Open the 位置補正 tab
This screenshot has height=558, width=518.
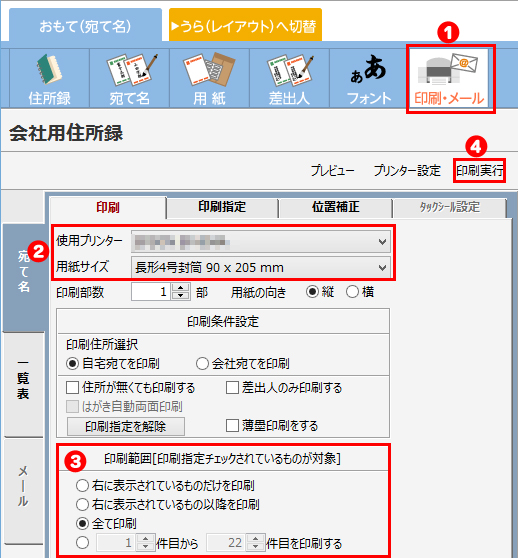point(336,207)
